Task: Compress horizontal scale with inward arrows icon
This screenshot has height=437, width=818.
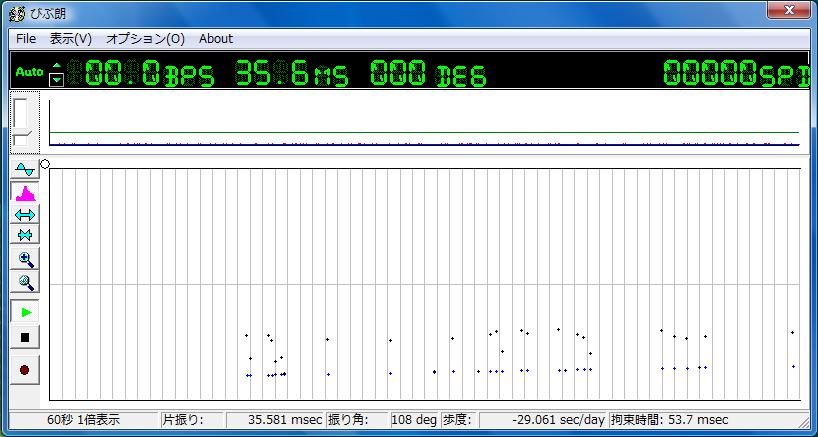Action: tap(25, 235)
